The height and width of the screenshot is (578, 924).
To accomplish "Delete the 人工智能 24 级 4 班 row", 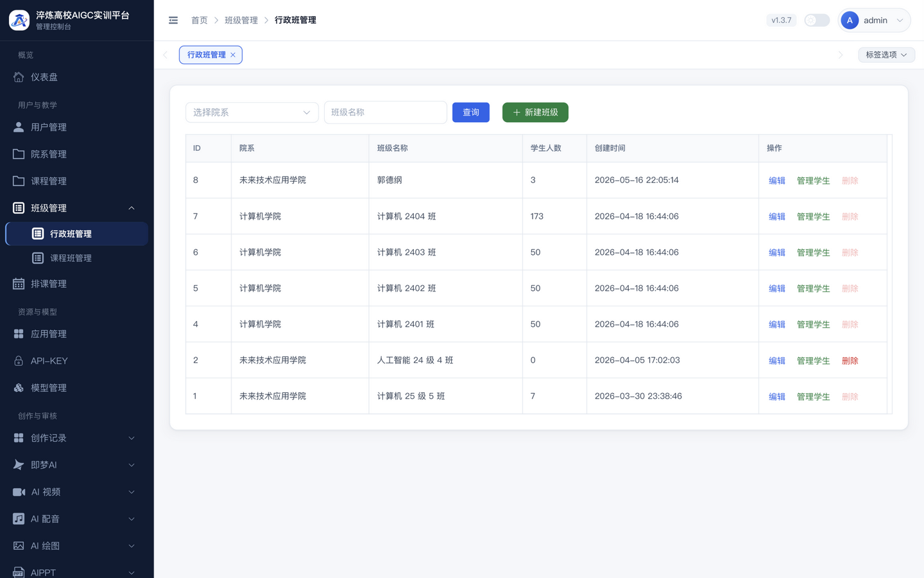I will (850, 360).
